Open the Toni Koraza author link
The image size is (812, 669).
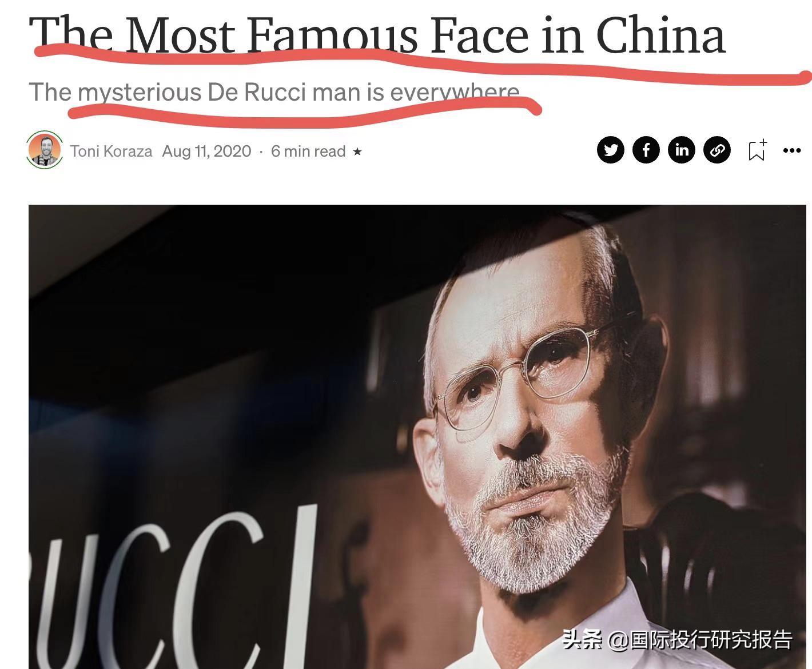coord(111,151)
